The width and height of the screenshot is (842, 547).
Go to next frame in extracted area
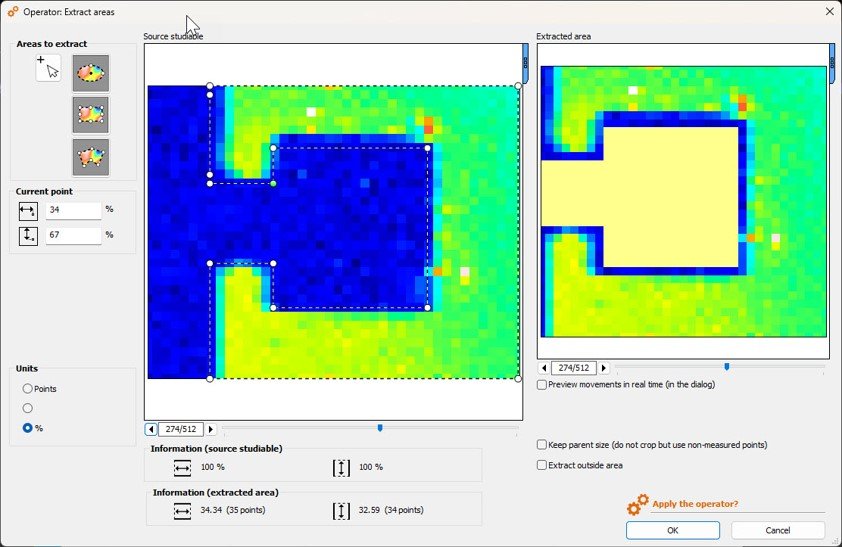(604, 368)
